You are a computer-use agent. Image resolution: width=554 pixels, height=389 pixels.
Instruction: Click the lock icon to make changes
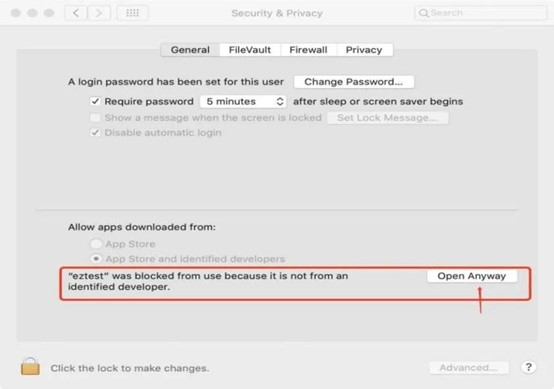pyautogui.click(x=30, y=366)
